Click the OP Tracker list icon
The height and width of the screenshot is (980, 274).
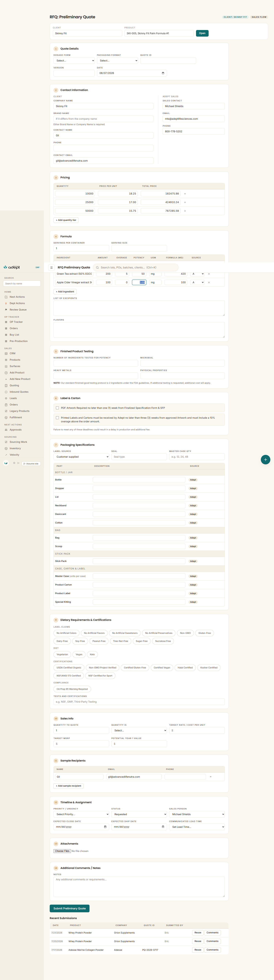(x=6, y=322)
